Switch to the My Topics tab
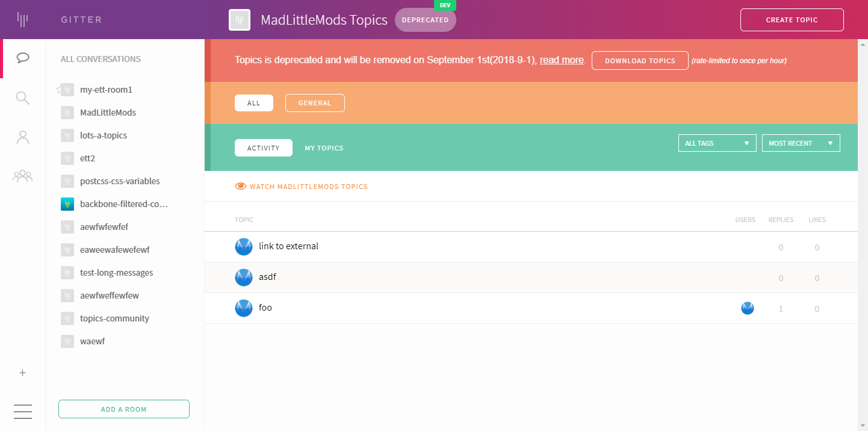This screenshot has width=868, height=431. point(324,148)
